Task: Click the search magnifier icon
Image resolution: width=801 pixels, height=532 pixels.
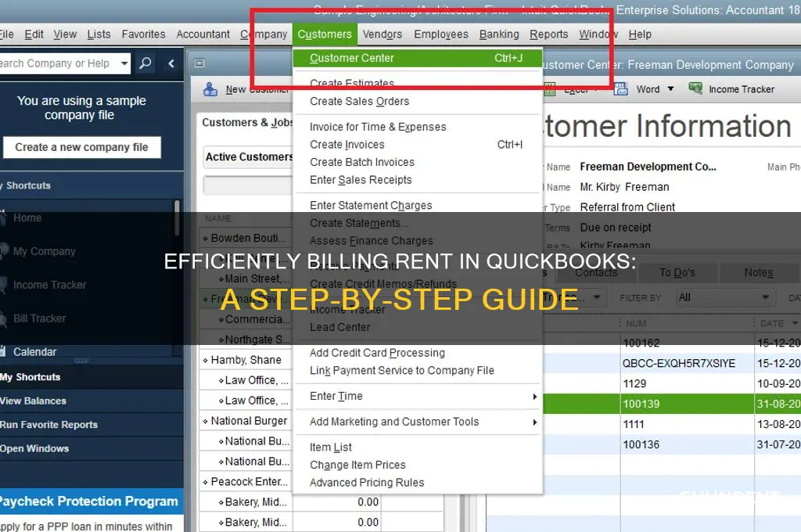Action: coord(145,63)
